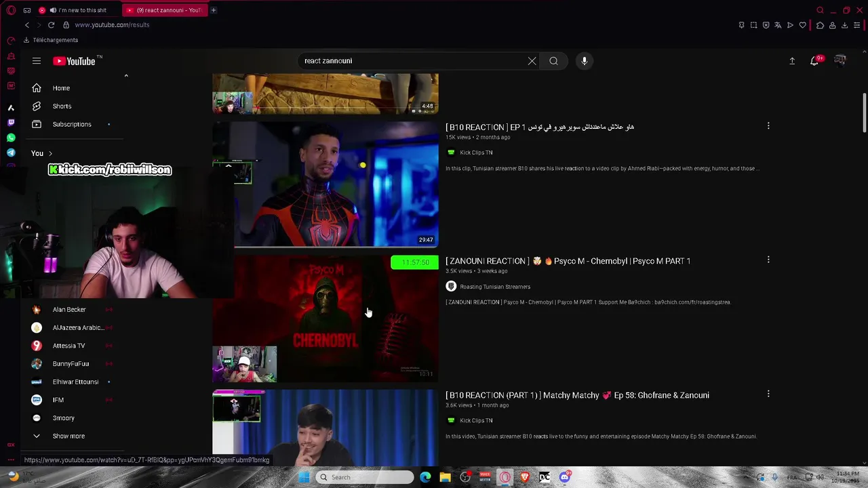868x488 pixels.
Task: Open the YouTube account avatar menu
Action: (x=840, y=61)
